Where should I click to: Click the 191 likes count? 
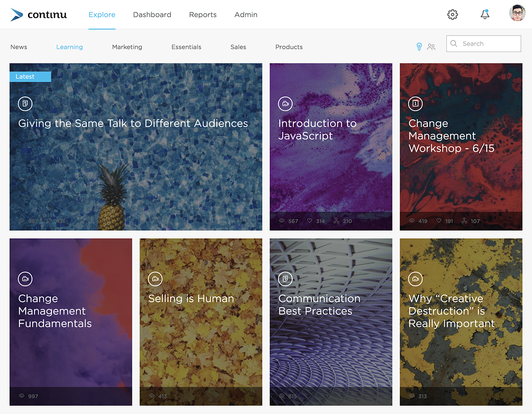click(449, 221)
